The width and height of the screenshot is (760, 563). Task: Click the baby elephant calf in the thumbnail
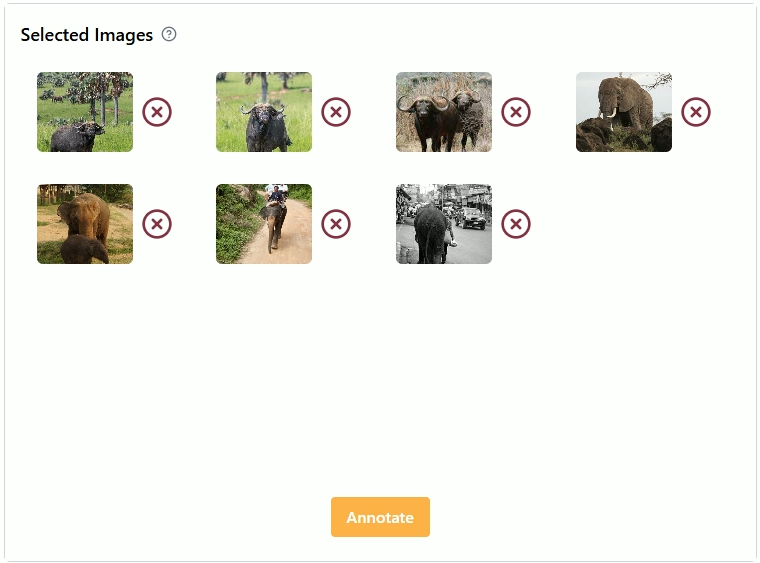point(85,248)
